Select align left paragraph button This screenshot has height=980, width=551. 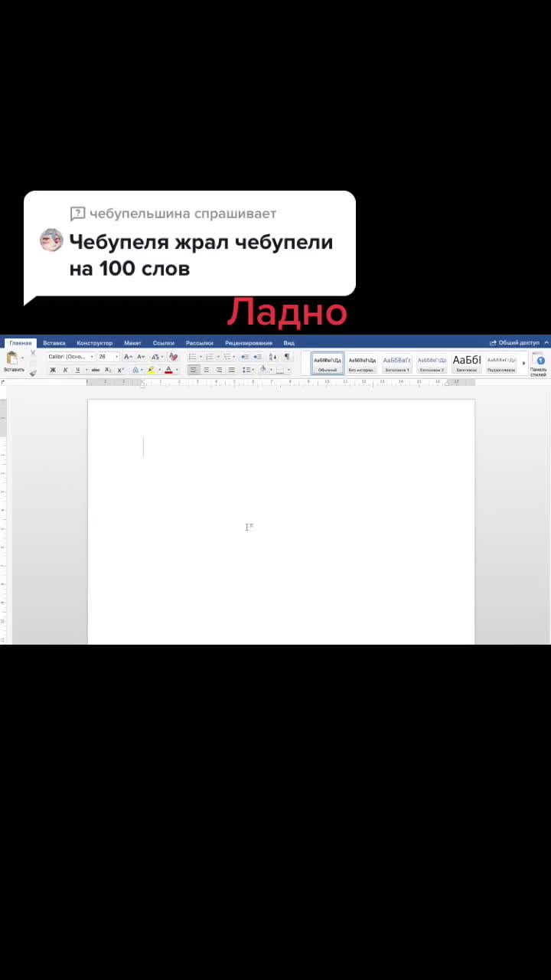[194, 370]
